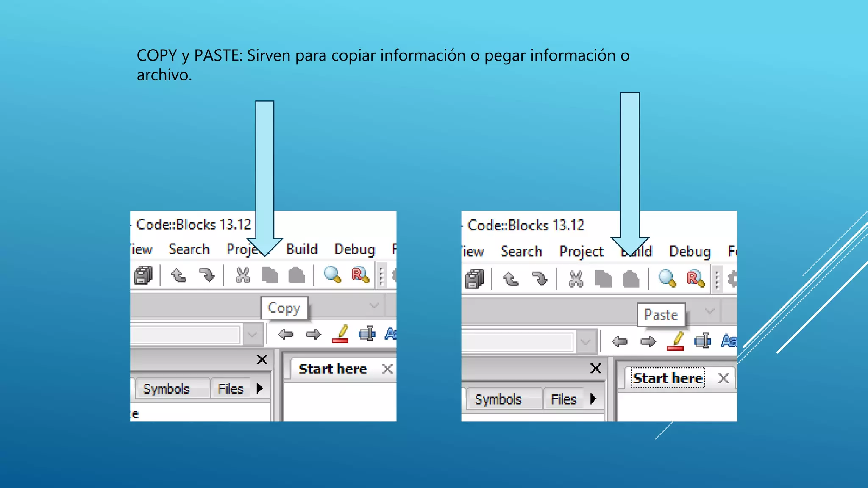Click Copy icon in right Code::Blocks toolbar
This screenshot has width=868, height=488.
604,279
